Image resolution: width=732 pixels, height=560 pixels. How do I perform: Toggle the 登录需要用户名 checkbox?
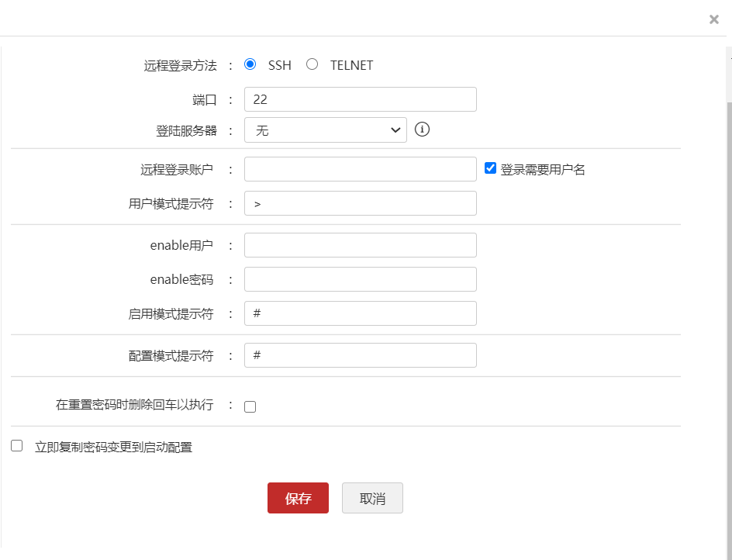[x=490, y=168]
